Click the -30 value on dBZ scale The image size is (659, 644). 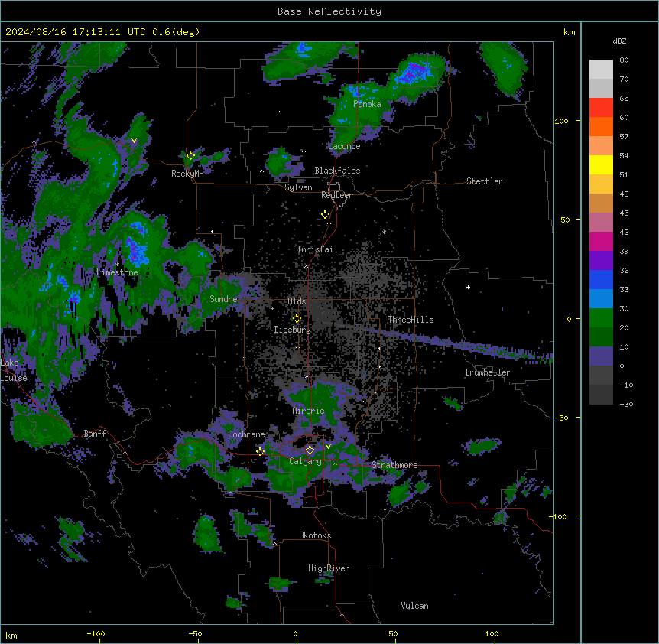[x=626, y=404]
